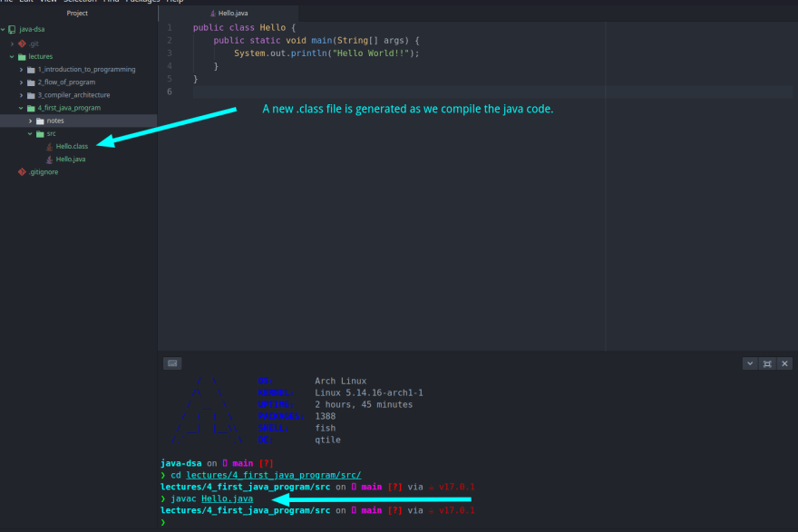Click the "1388" packages value
This screenshot has height=532, width=798.
pyautogui.click(x=326, y=416)
